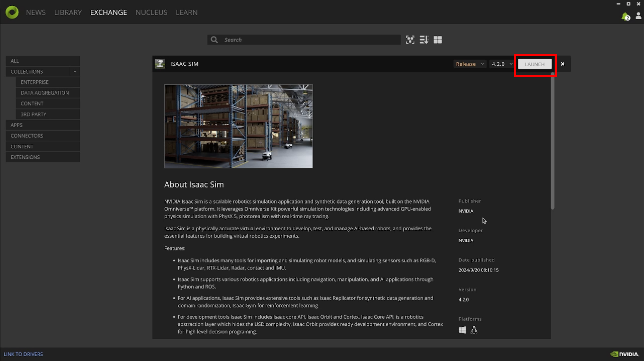Viewport: 644px width, 361px height.
Task: Open the Link to Drivers link
Action: click(23, 354)
